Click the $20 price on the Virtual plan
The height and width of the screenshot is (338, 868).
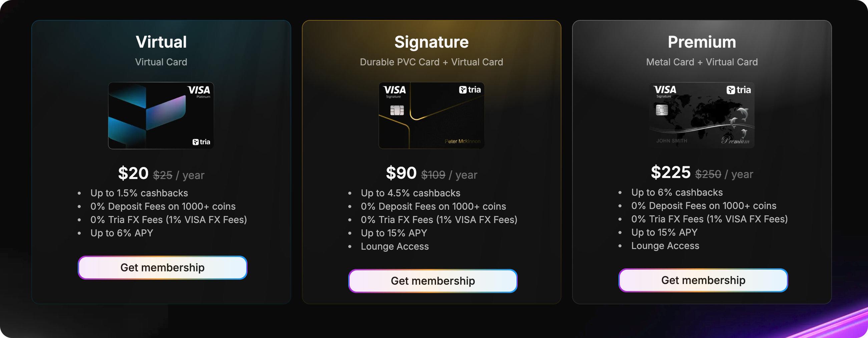coord(133,173)
